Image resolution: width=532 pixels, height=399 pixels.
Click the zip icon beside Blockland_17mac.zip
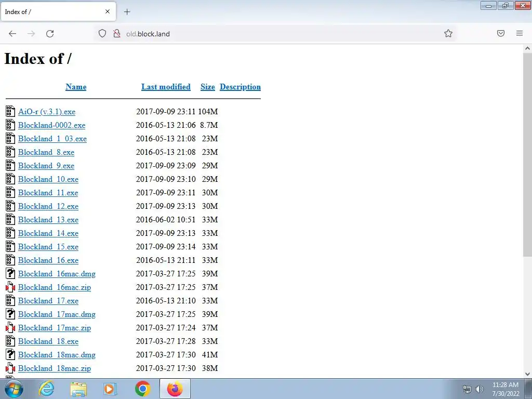tap(10, 327)
